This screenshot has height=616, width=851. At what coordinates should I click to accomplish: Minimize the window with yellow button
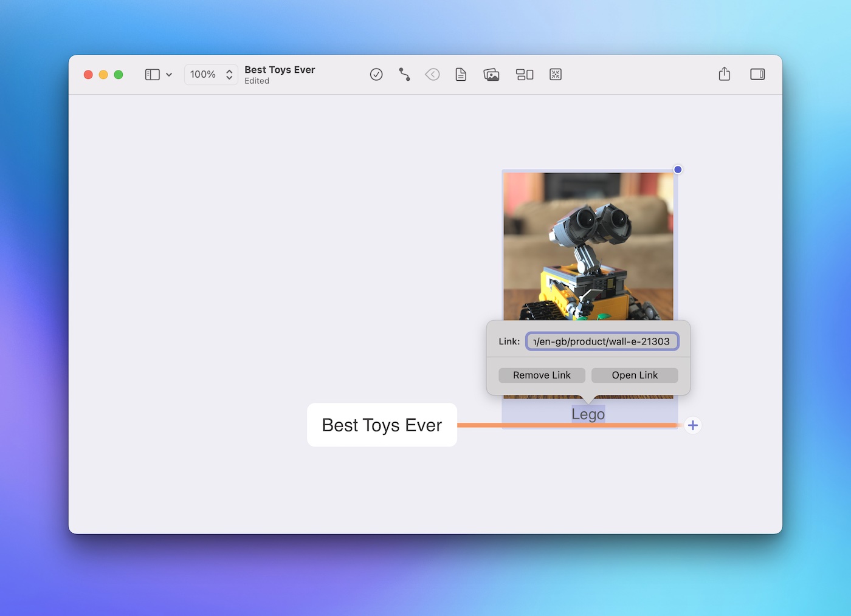pos(103,75)
